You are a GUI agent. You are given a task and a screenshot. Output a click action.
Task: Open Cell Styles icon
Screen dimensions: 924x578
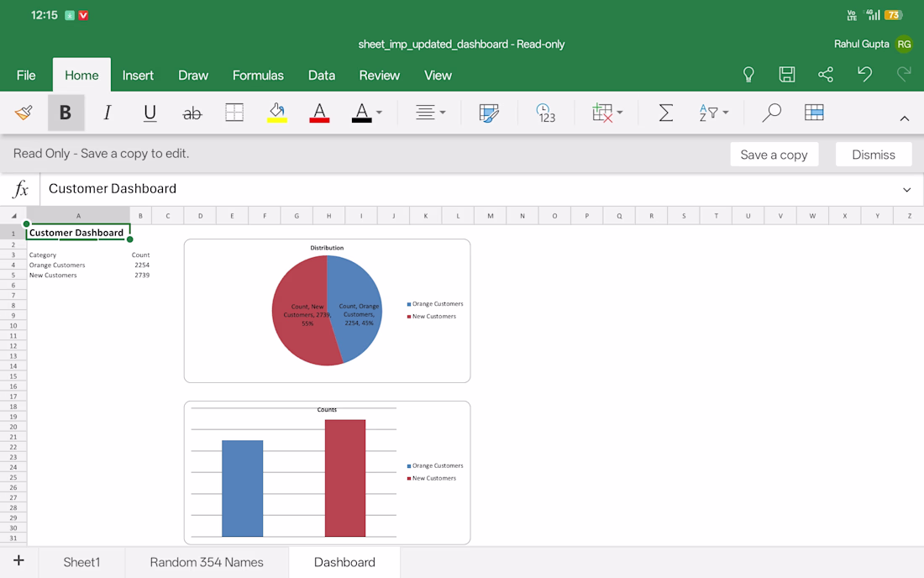[489, 113]
